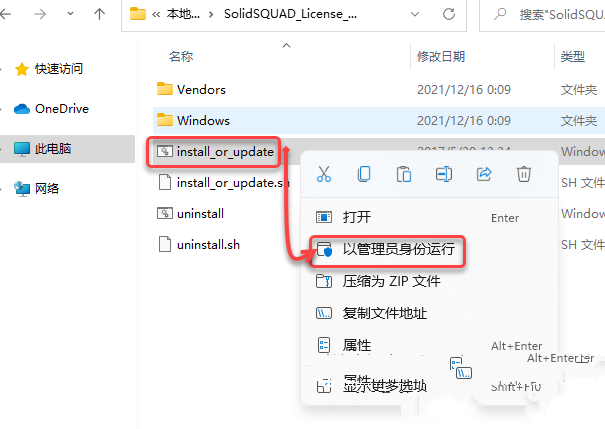Click the Share icon in context menu
This screenshot has width=605, height=429.
(x=484, y=174)
